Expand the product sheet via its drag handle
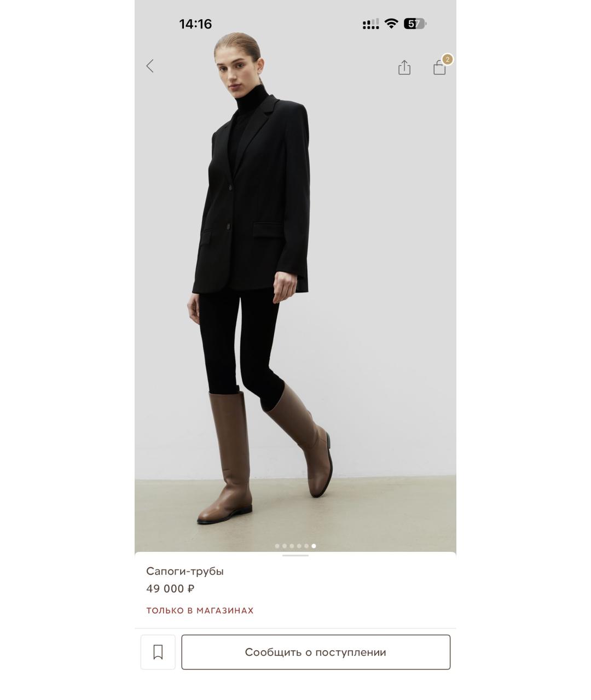The width and height of the screenshot is (591, 700). 296,556
